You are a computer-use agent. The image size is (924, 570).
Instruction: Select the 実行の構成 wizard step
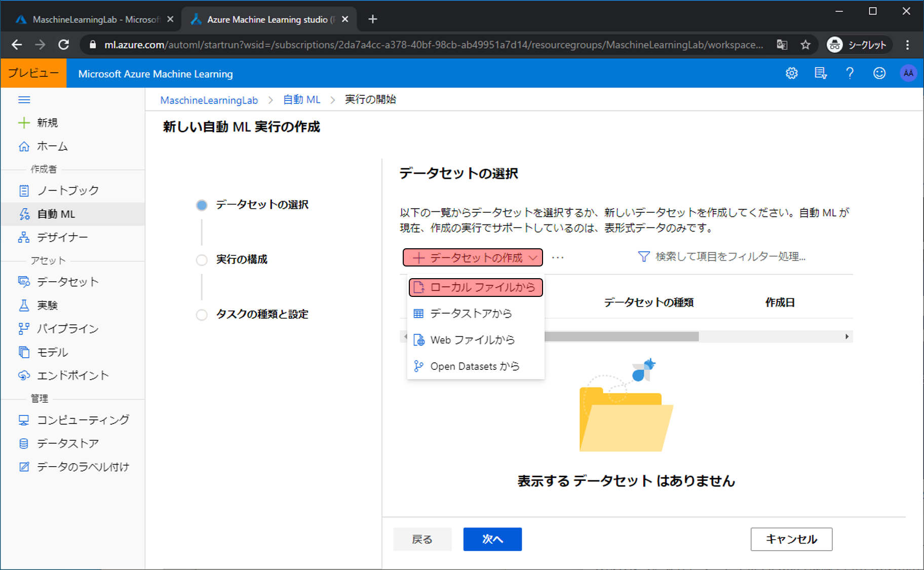241,259
